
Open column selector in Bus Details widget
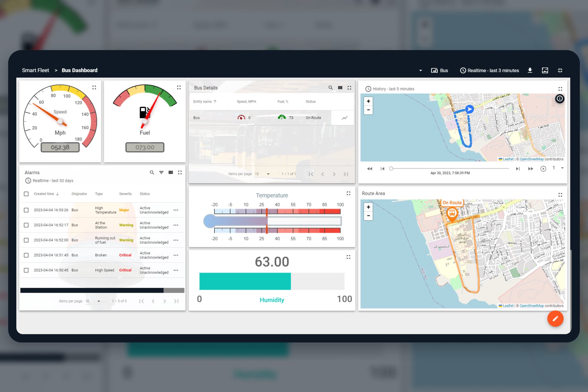[x=340, y=88]
